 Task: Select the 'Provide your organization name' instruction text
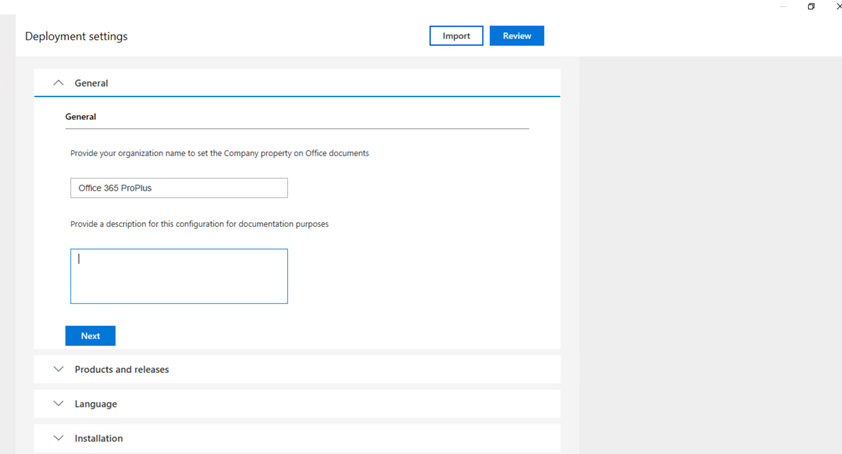(x=220, y=153)
